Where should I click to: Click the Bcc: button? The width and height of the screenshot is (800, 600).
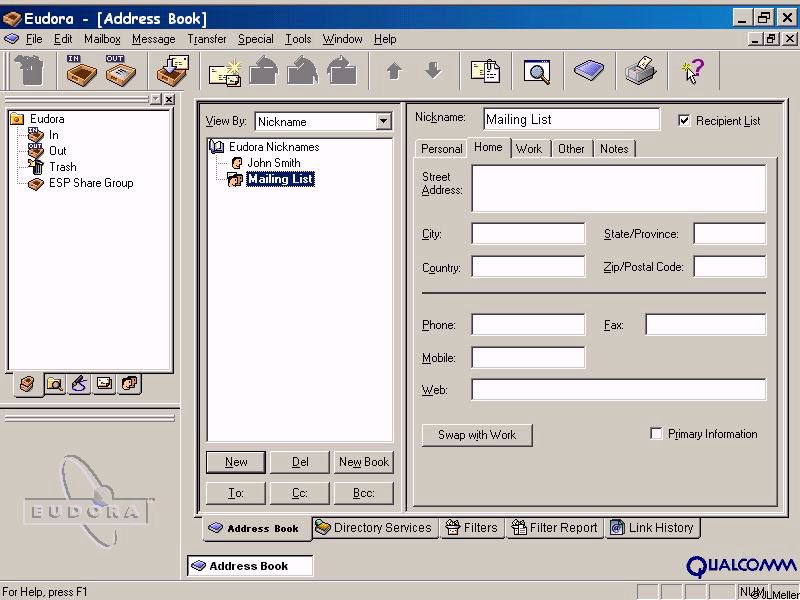click(364, 493)
